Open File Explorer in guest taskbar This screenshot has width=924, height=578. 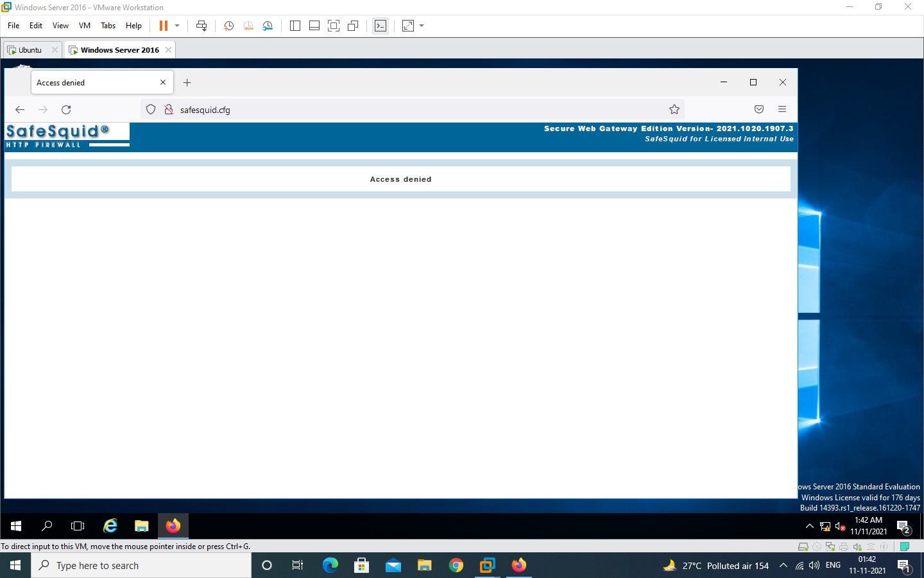142,526
